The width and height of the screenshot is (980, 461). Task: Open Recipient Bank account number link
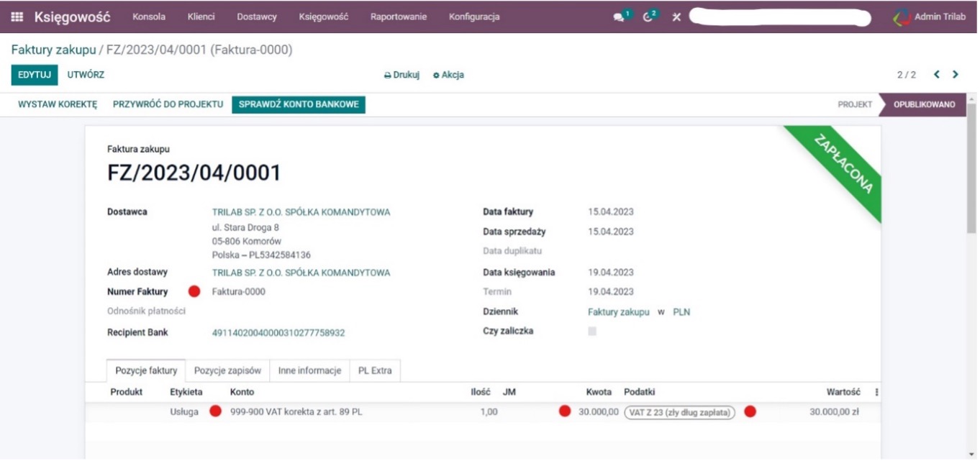coord(278,333)
